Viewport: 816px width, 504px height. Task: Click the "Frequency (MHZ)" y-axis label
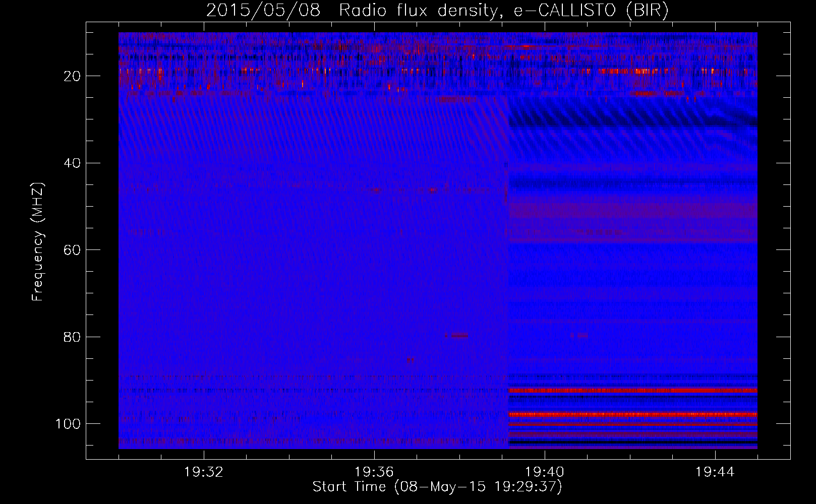click(38, 242)
